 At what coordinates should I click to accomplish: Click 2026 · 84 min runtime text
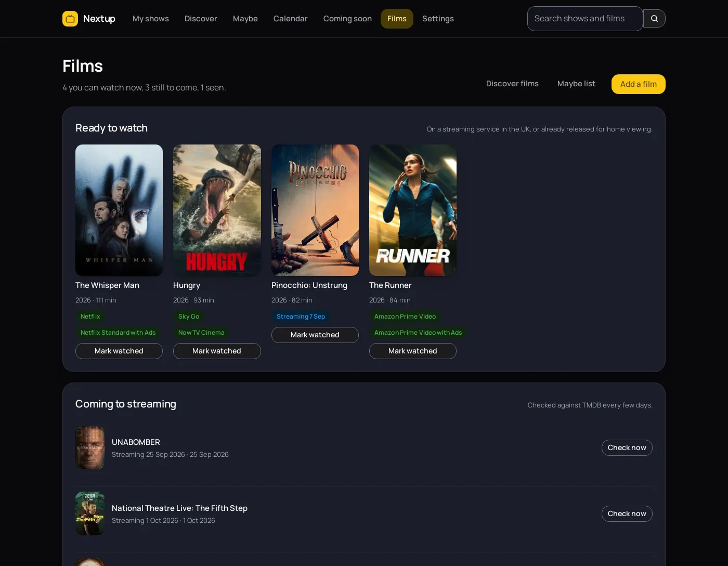tap(390, 300)
